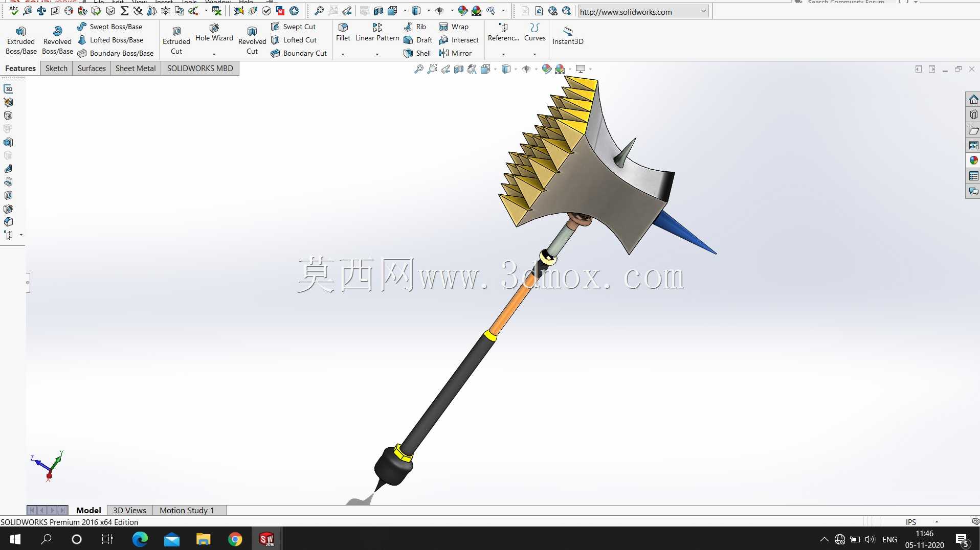The height and width of the screenshot is (550, 980).
Task: Click the Previous View icon
Action: [446, 69]
